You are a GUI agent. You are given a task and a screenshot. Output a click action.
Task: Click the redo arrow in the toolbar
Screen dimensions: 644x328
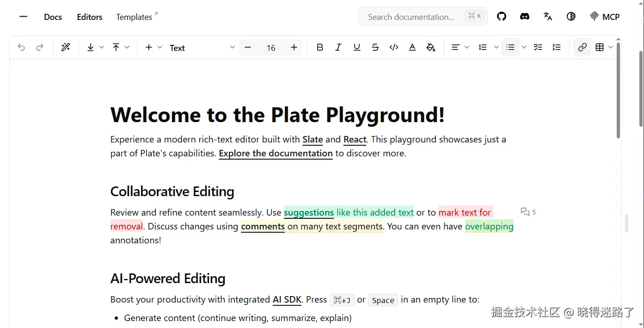click(40, 47)
